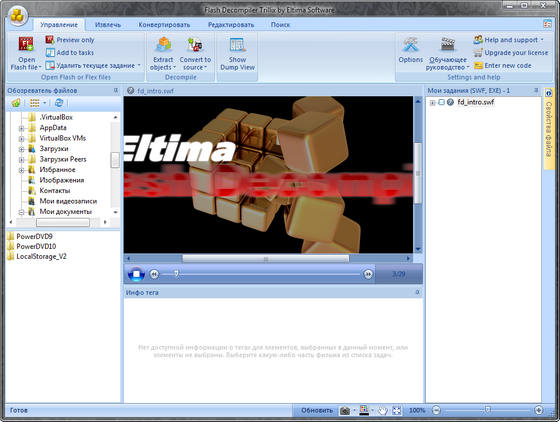Click Удалить текущее задание button
The image size is (560, 422).
(x=94, y=66)
